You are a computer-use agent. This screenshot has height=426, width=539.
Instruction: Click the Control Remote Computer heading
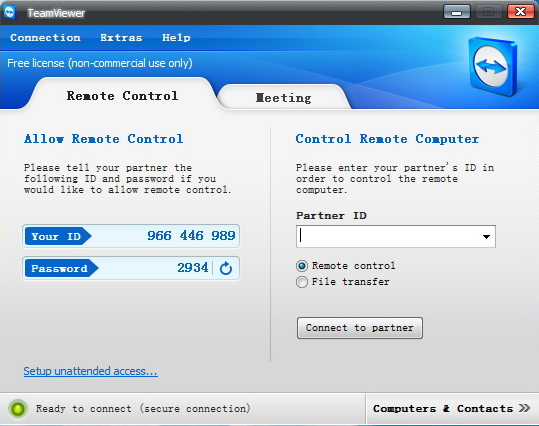pos(387,139)
